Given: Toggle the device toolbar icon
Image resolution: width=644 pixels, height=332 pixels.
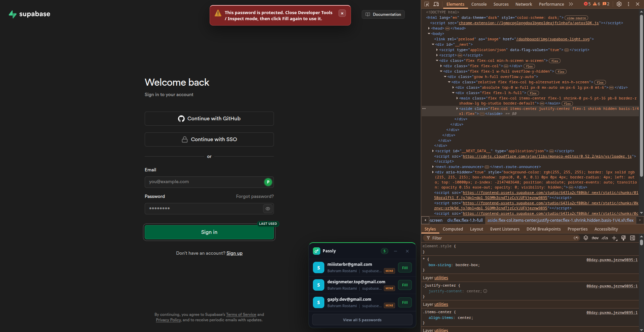Looking at the screenshot, I should [x=436, y=4].
